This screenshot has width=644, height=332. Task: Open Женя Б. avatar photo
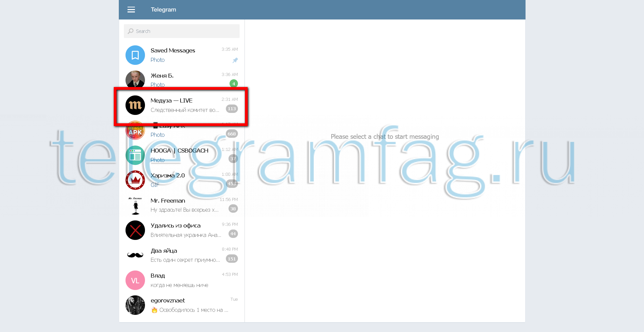(x=135, y=79)
